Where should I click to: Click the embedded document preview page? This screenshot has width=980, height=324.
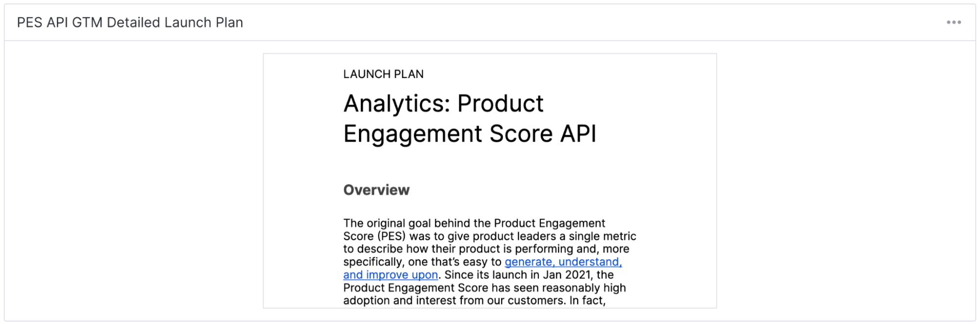click(490, 181)
